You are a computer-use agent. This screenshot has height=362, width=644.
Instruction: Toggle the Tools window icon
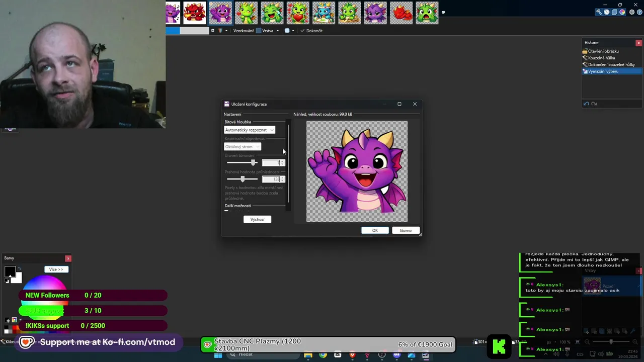click(599, 12)
